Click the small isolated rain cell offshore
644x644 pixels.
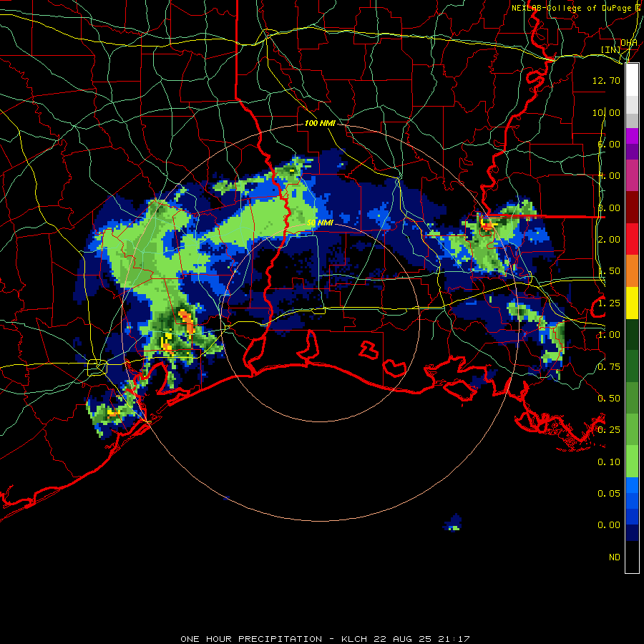453,523
